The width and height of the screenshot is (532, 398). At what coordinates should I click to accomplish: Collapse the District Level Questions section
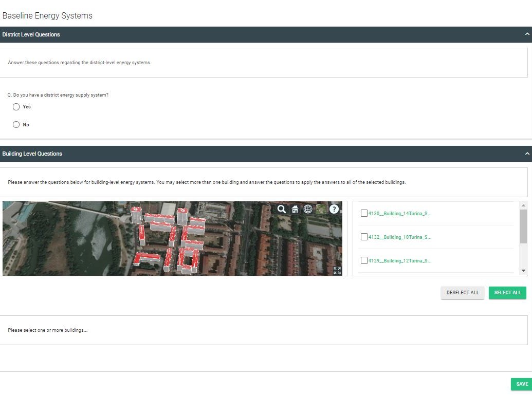point(527,34)
